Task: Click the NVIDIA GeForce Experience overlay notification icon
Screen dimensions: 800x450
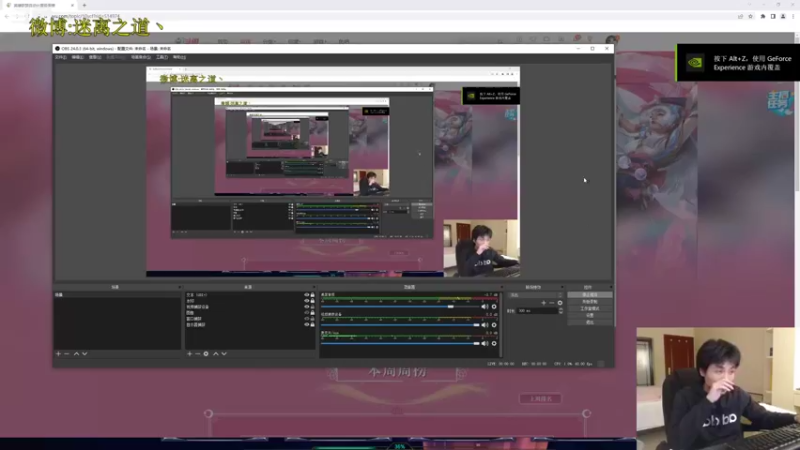Action: 695,63
